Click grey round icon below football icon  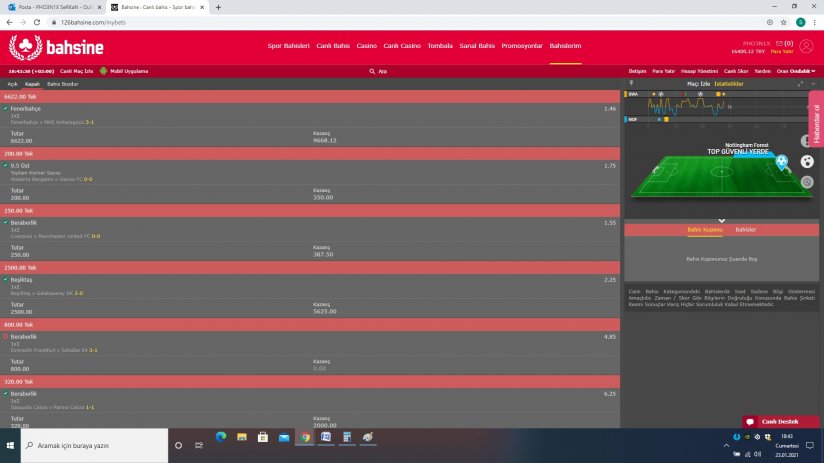pos(807,182)
